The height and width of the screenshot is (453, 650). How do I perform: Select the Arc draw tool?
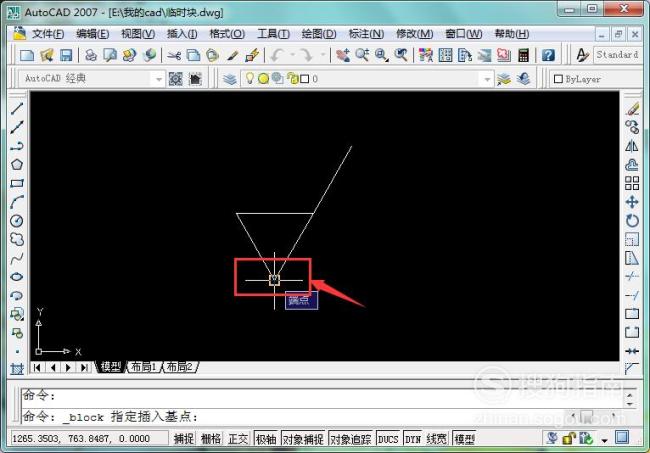point(17,202)
